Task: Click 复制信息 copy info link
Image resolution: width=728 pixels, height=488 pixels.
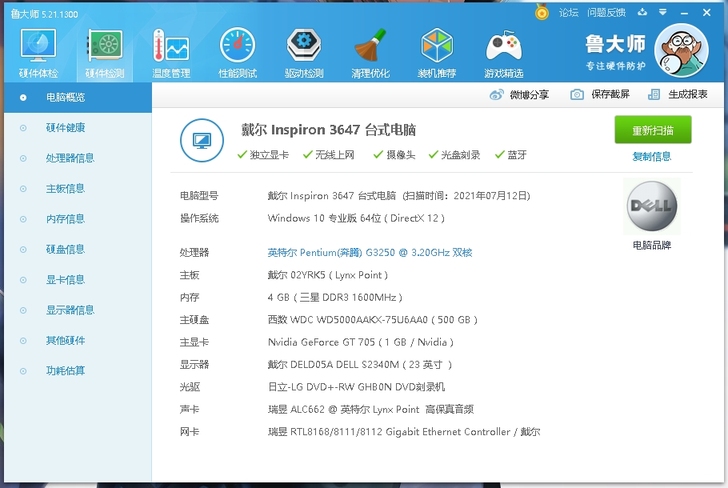Action: (x=652, y=156)
